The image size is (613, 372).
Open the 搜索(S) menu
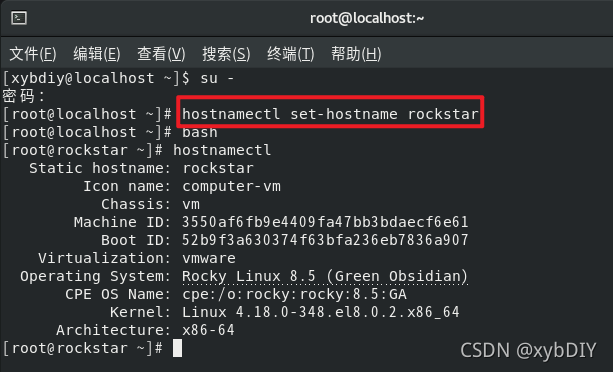[x=226, y=54]
